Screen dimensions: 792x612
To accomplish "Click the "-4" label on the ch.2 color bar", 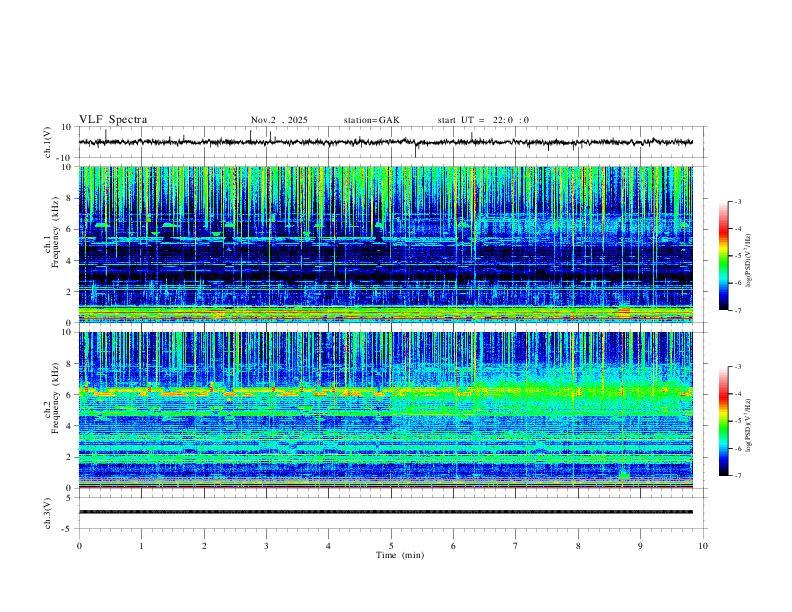I will click(737, 394).
